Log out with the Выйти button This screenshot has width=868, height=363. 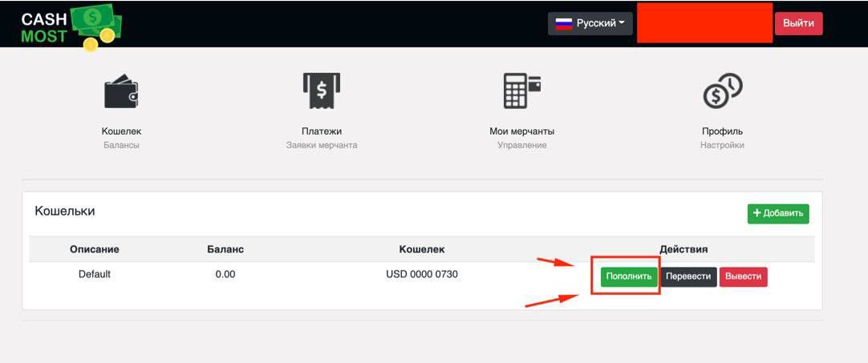798,24
